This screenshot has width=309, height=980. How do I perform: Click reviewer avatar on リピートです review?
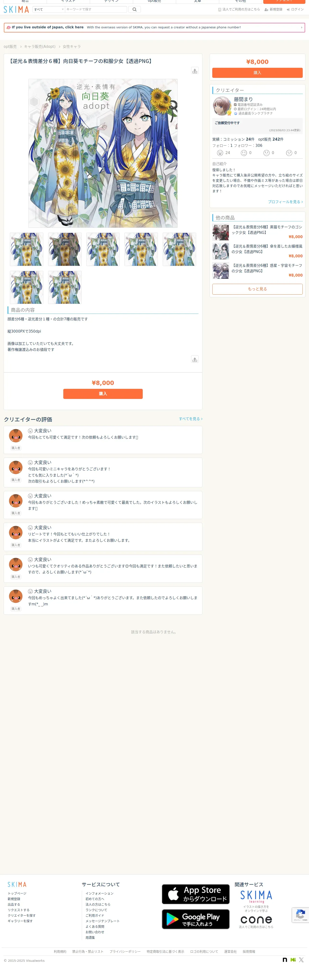point(16,533)
